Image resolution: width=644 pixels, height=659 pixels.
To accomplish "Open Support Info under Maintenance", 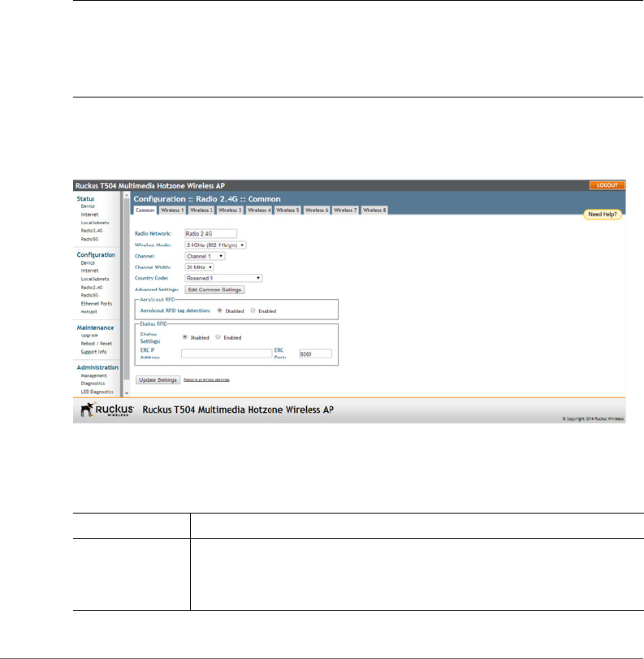I will [93, 352].
